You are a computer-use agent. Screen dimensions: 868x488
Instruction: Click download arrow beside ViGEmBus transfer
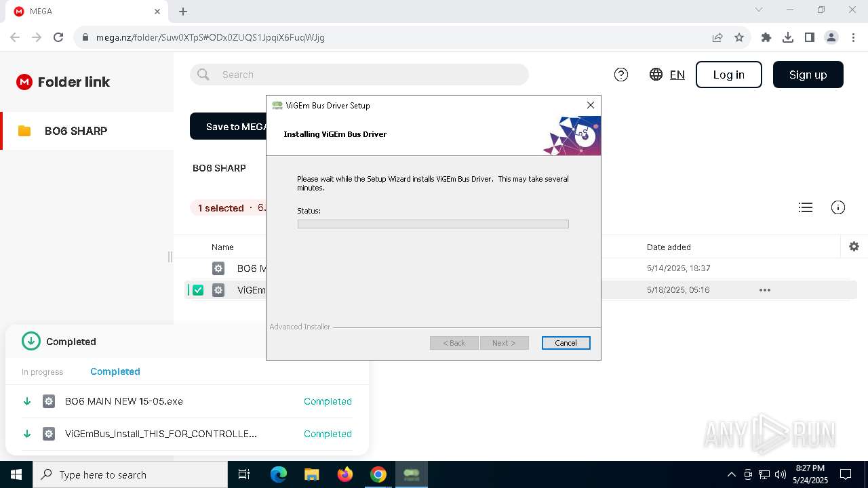click(x=27, y=434)
